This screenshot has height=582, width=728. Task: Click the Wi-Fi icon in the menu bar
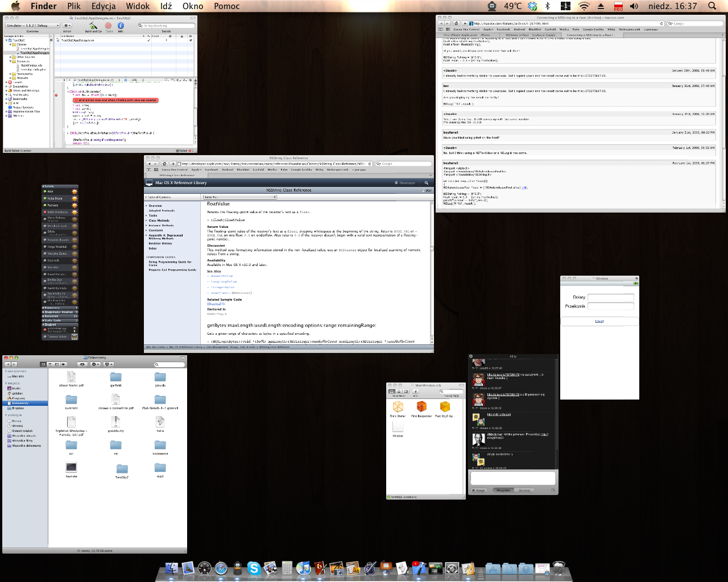[x=584, y=6]
